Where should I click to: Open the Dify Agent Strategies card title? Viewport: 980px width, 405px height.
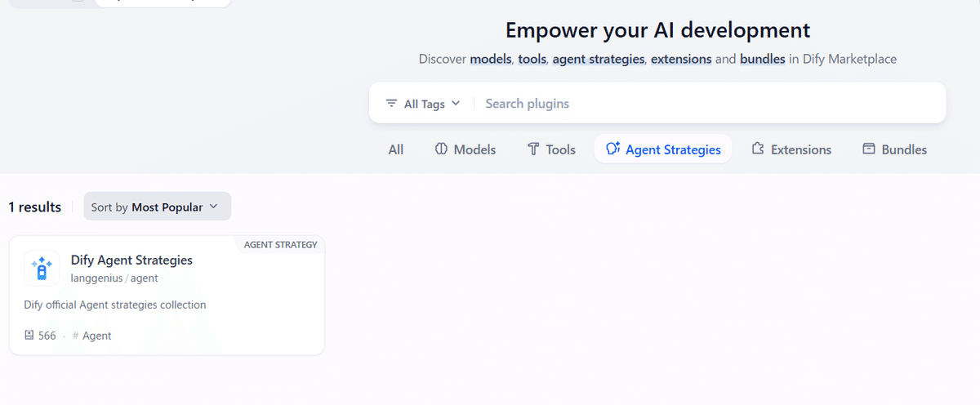(x=131, y=260)
